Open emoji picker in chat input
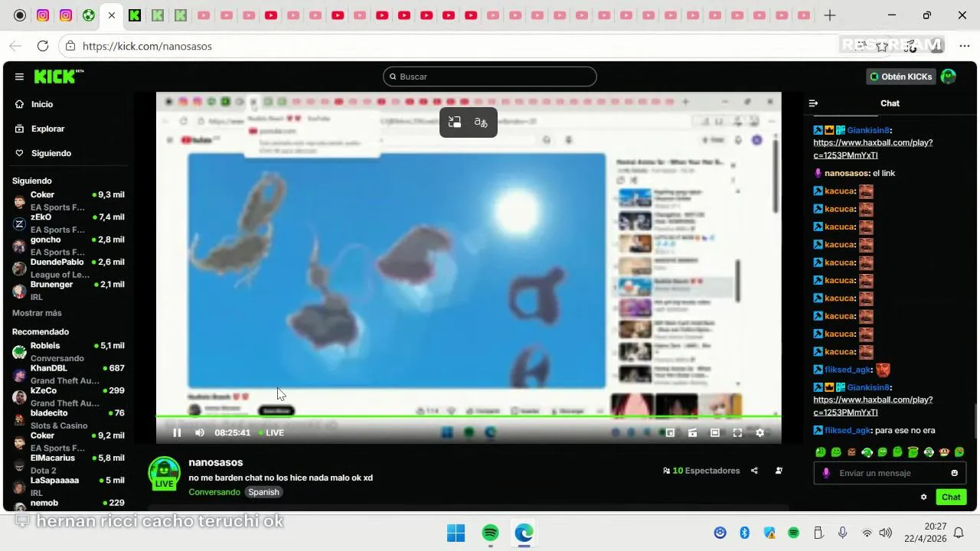The width and height of the screenshot is (980, 551). tap(954, 473)
